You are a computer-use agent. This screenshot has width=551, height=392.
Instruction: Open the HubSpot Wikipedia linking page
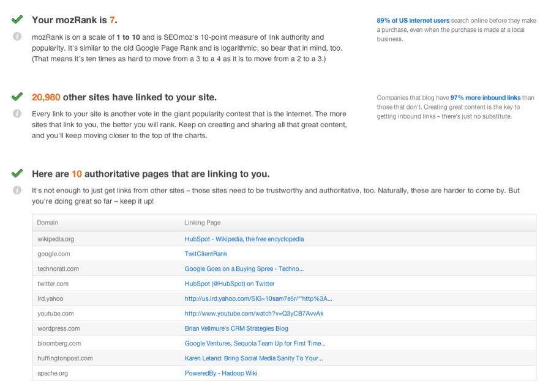point(245,239)
